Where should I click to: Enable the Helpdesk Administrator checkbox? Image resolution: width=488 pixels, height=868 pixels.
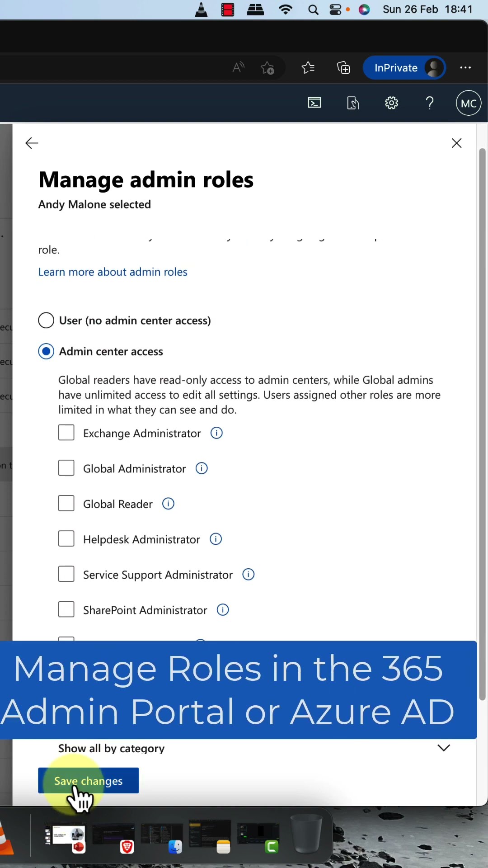(x=66, y=539)
